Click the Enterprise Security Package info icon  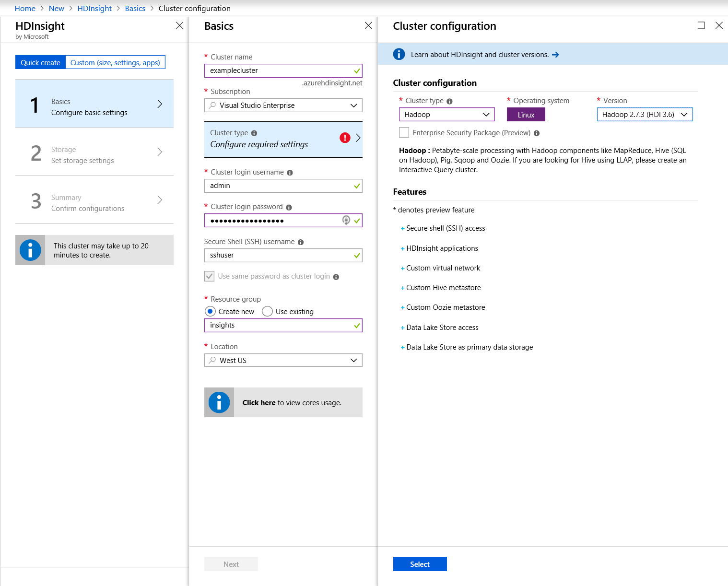point(537,133)
